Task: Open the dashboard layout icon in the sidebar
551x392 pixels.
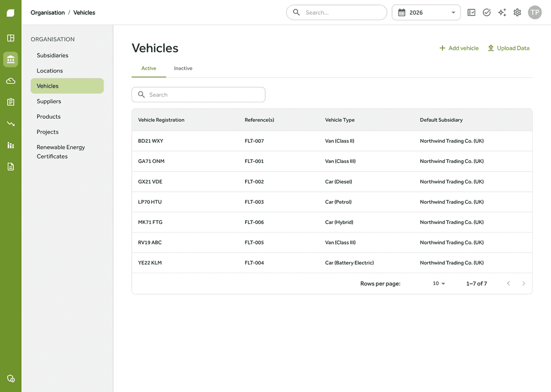Action: pos(11,38)
